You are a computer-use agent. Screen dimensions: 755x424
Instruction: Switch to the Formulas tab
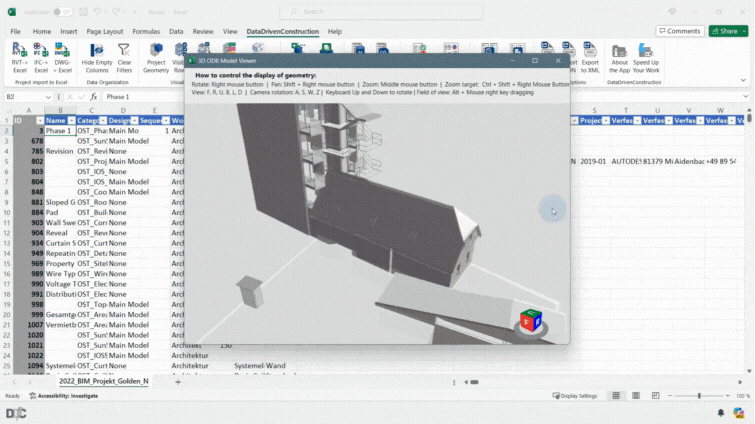146,31
